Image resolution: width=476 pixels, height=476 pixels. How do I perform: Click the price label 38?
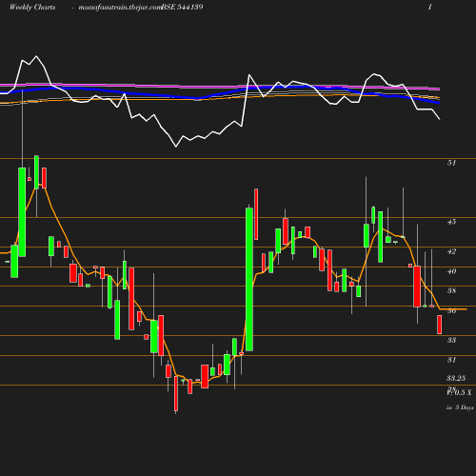pyautogui.click(x=451, y=290)
